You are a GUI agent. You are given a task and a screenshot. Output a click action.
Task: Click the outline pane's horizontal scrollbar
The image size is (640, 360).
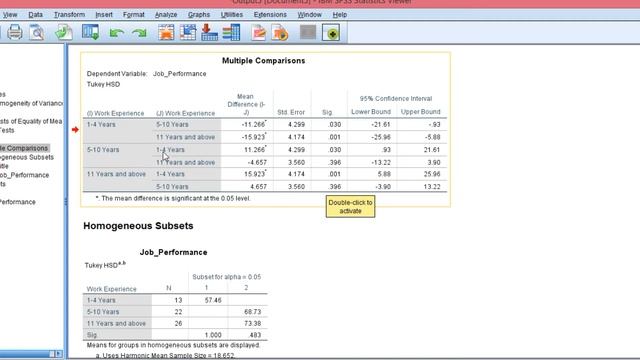pos(27,353)
